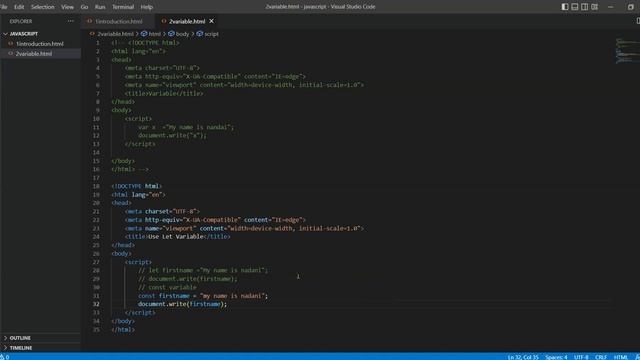This screenshot has width=640, height=360.
Task: Minimize the VS Code window
Action: (610, 7)
